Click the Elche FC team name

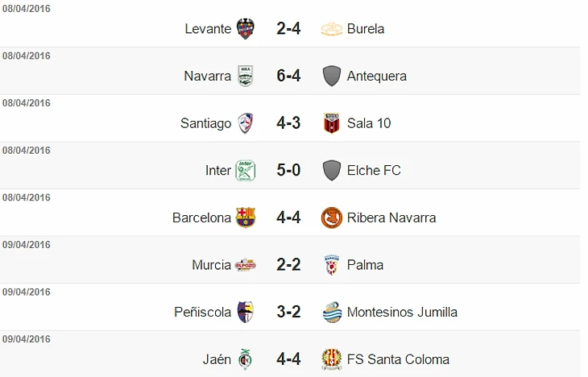coord(374,170)
